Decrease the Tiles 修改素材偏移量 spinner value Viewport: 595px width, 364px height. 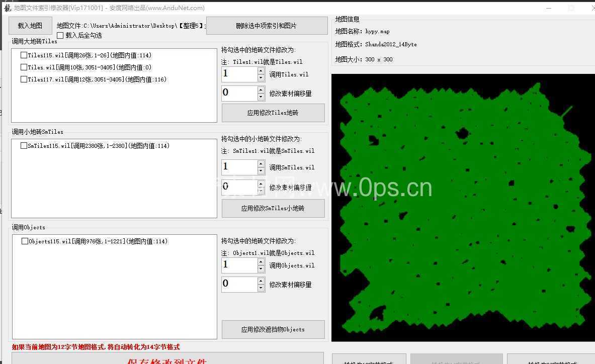(x=261, y=97)
